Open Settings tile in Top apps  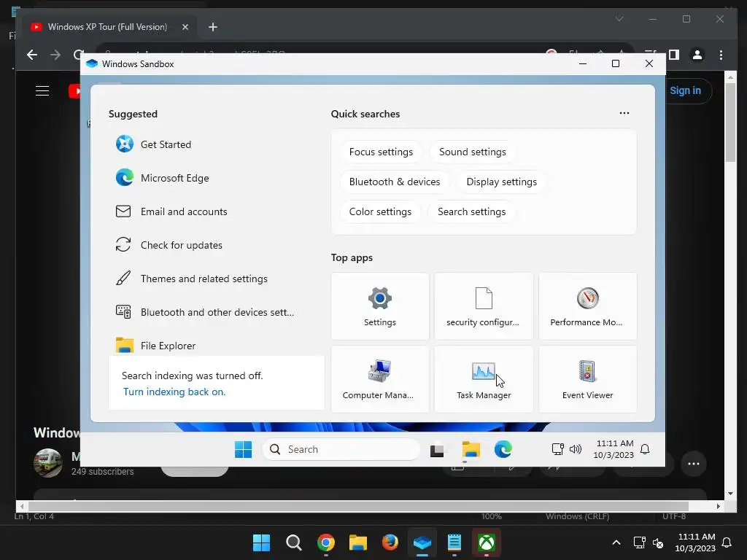(379, 306)
